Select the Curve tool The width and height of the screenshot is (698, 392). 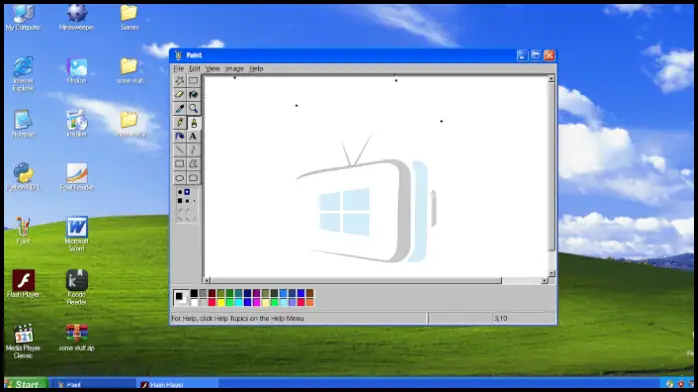(193, 150)
